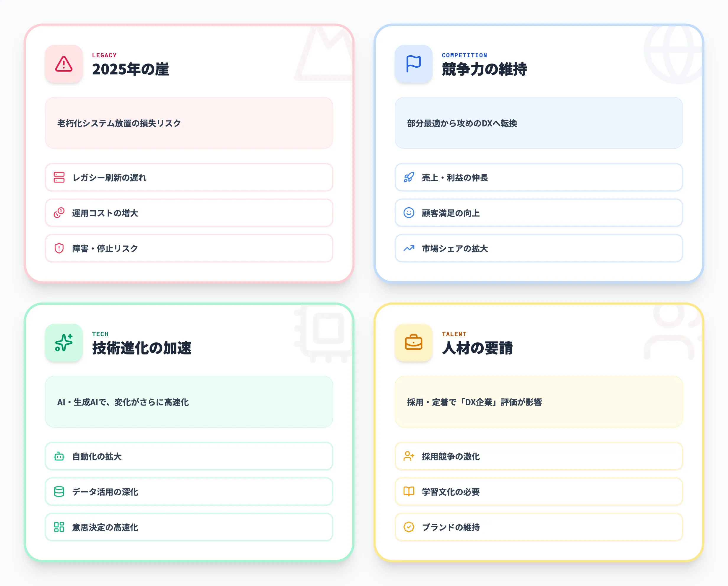Click the 自動化の拡大 entry
This screenshot has width=728, height=586.
click(x=189, y=456)
